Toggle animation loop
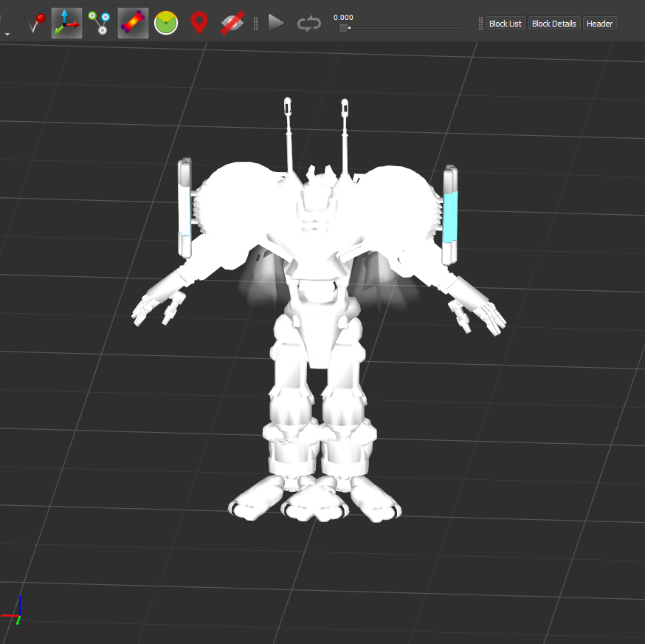 (309, 24)
